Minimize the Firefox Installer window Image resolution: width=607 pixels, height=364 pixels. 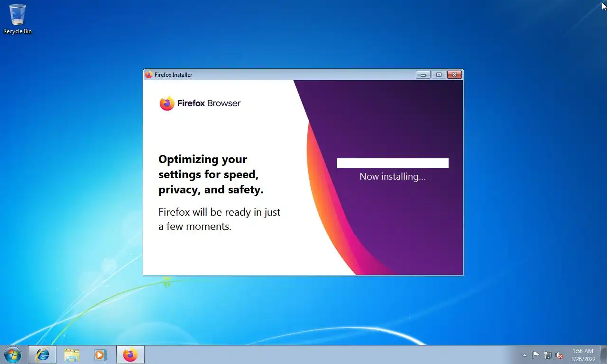[423, 75]
